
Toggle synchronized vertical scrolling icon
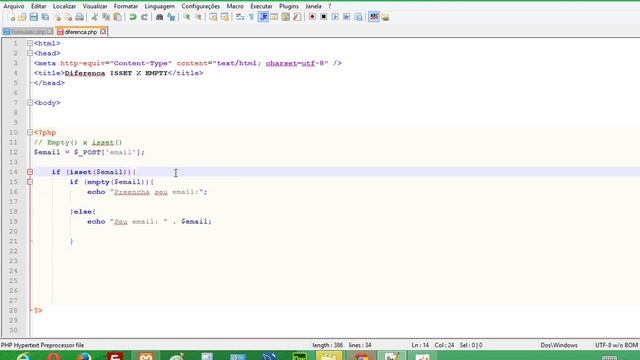(x=213, y=17)
